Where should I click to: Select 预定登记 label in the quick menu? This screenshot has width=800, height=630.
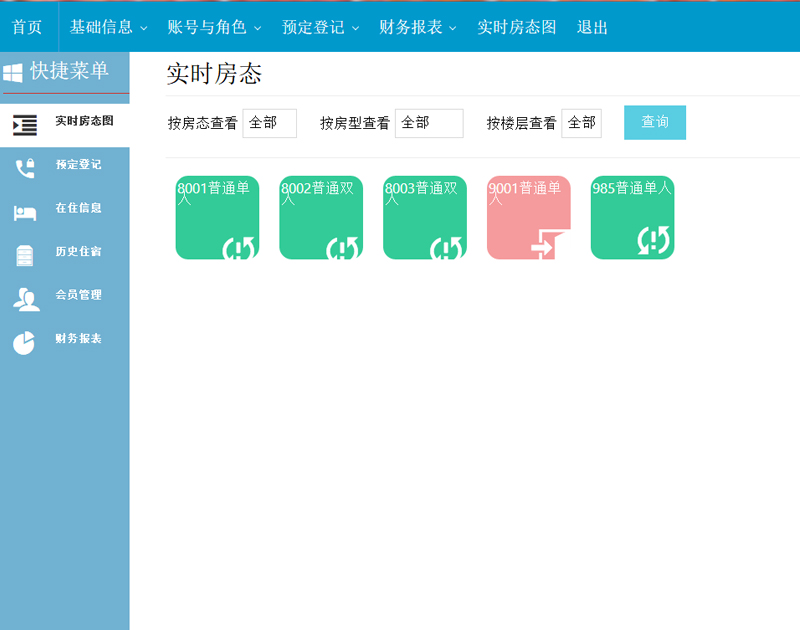point(79,164)
